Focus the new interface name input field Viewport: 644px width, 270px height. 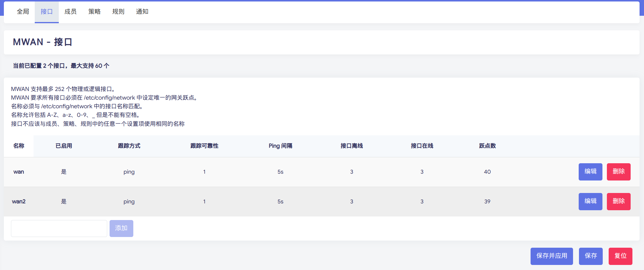click(59, 228)
